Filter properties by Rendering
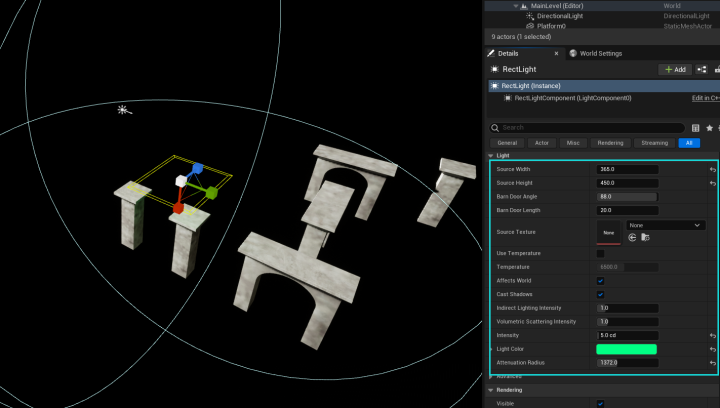This screenshot has height=408, width=720. tap(610, 143)
